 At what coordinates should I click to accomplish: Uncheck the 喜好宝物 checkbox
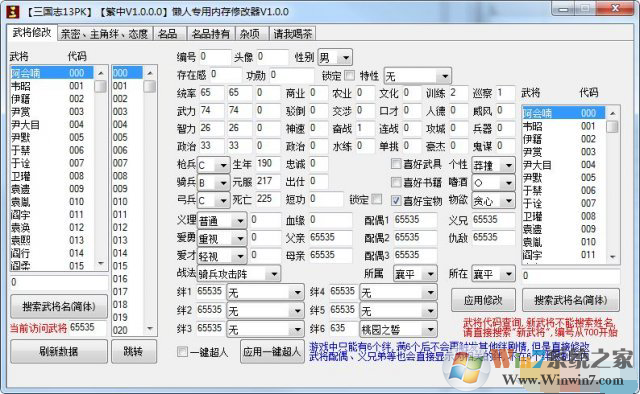point(396,200)
